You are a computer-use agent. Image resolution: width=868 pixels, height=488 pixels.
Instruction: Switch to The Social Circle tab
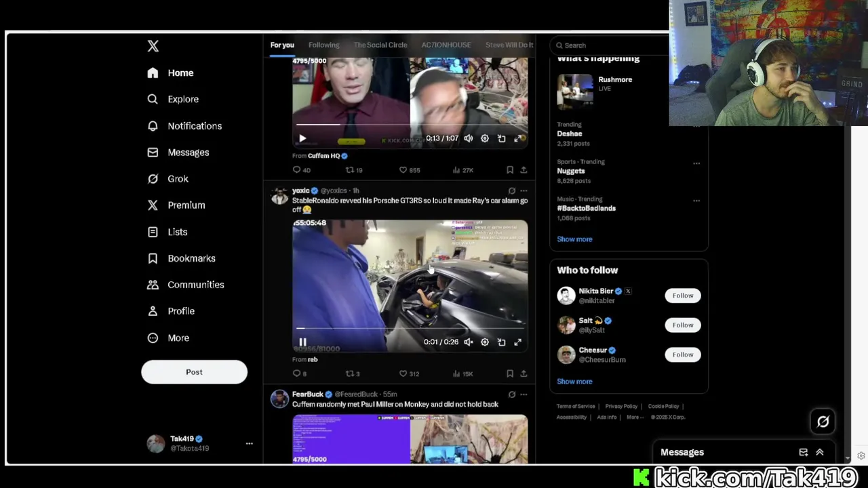click(x=380, y=45)
